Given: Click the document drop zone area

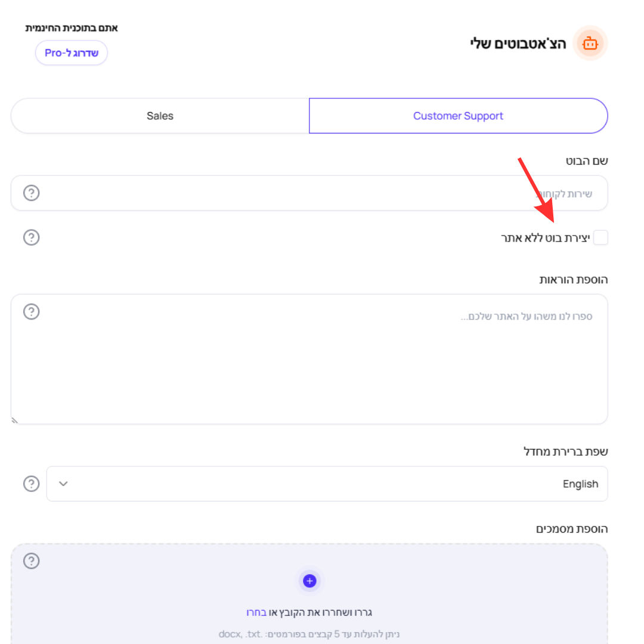Looking at the screenshot, I should (309, 594).
